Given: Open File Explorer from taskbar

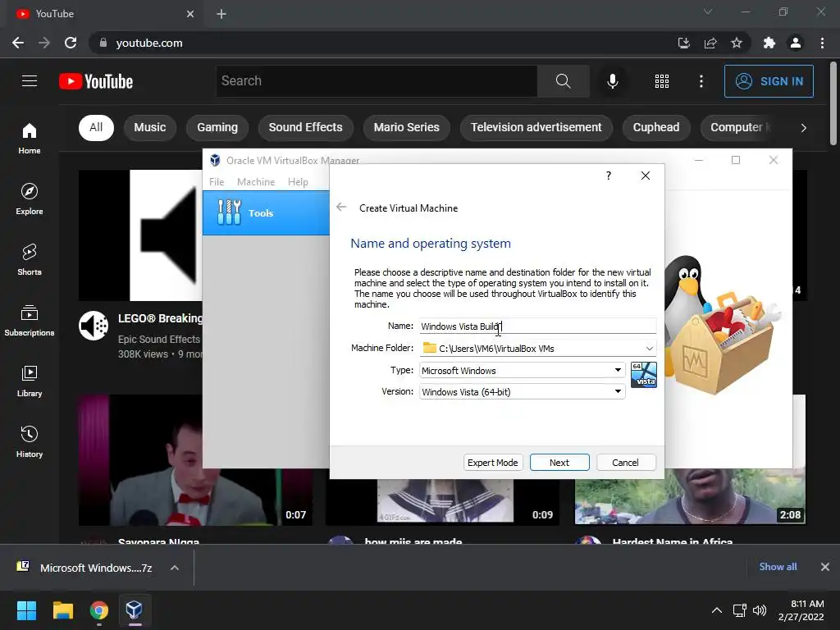Looking at the screenshot, I should click(x=62, y=610).
